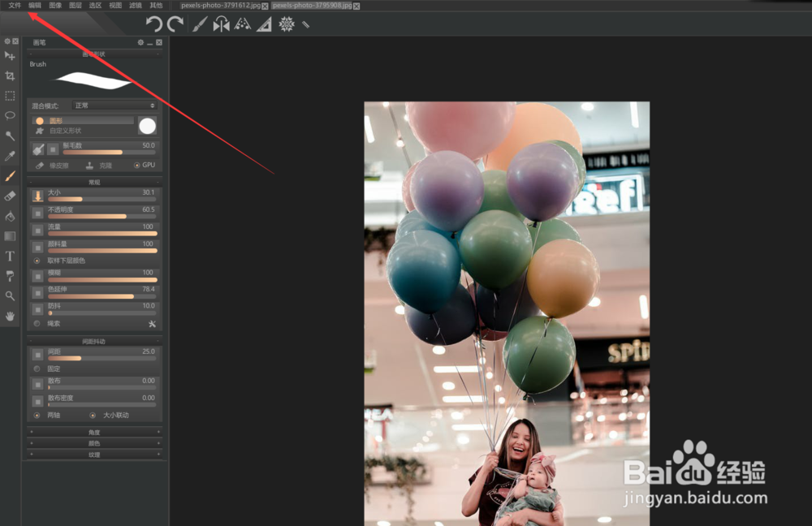Toggle the GPU radio option

tap(145, 165)
